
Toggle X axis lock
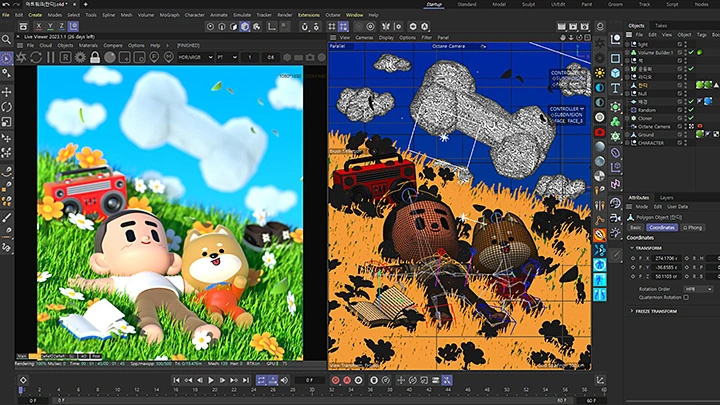pos(39,27)
